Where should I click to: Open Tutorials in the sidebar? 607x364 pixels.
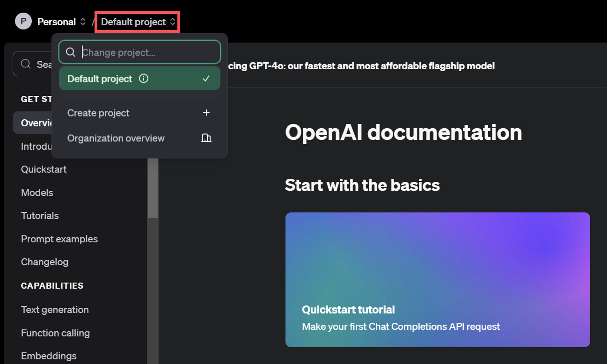point(40,216)
